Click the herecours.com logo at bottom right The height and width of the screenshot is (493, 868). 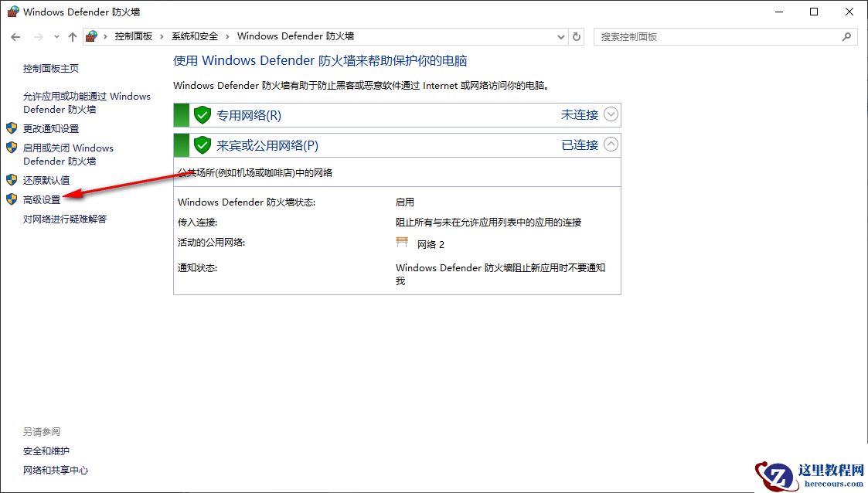click(810, 476)
